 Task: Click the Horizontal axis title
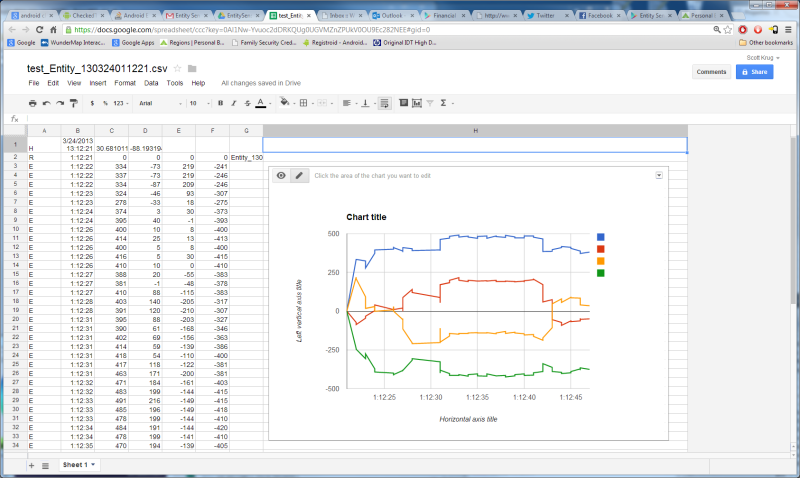click(468, 419)
